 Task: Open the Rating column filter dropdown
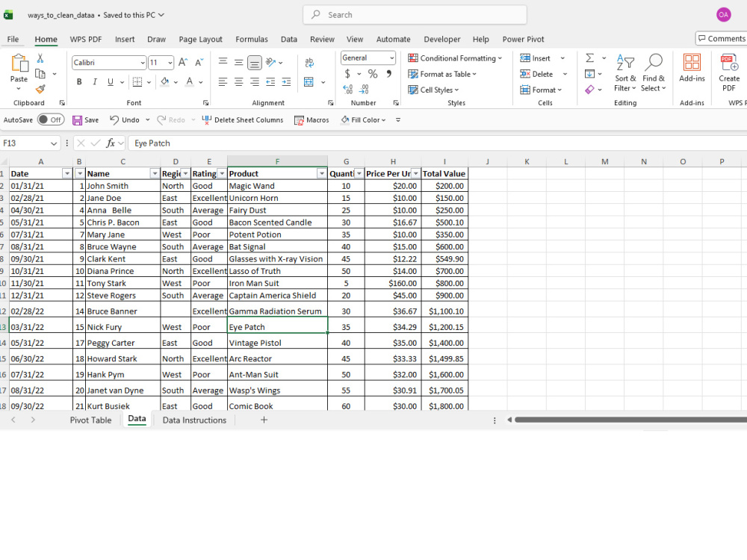pos(222,173)
